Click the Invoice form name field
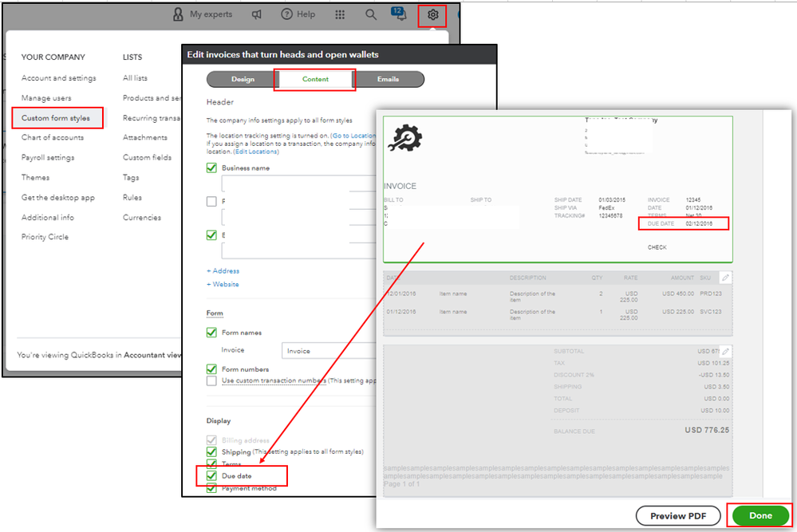The image size is (797, 532). pos(329,351)
